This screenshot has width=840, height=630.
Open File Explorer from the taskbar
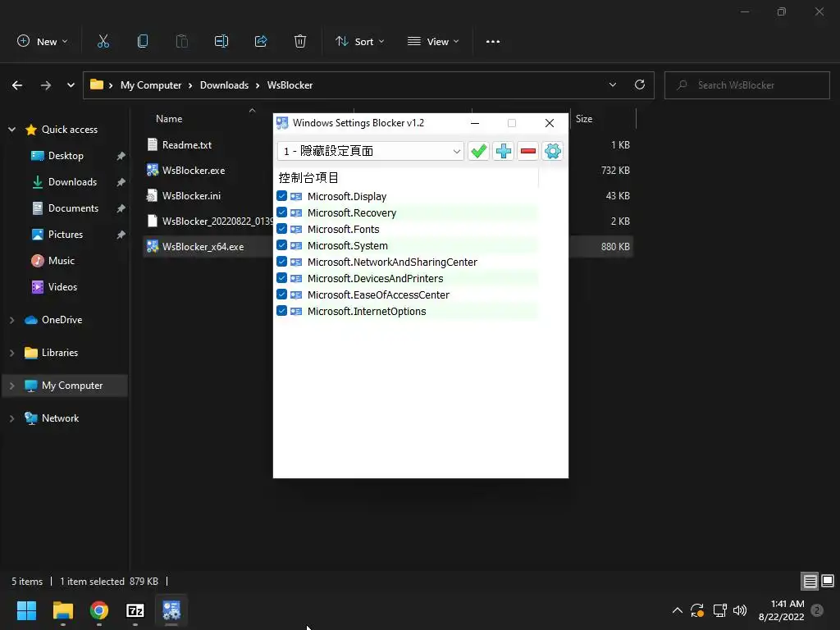click(62, 610)
